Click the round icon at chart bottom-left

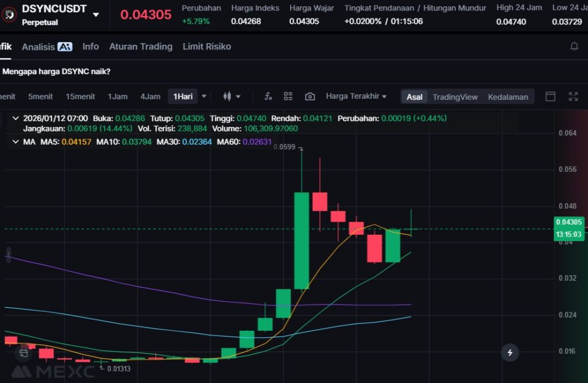(x=24, y=353)
